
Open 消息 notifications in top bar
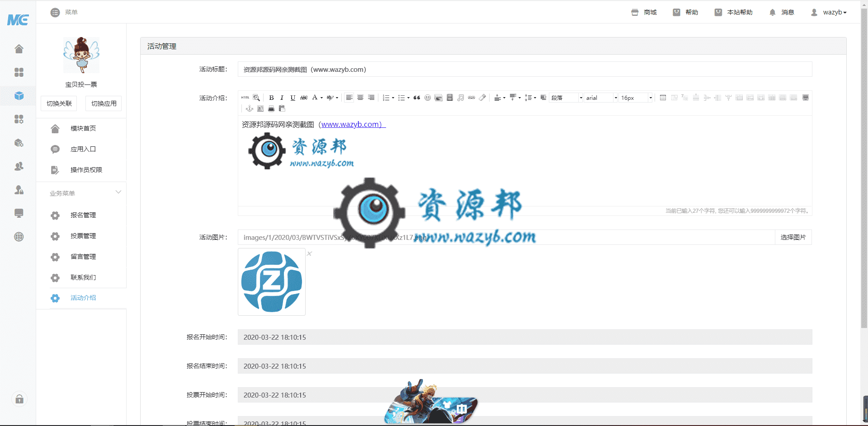tap(782, 12)
